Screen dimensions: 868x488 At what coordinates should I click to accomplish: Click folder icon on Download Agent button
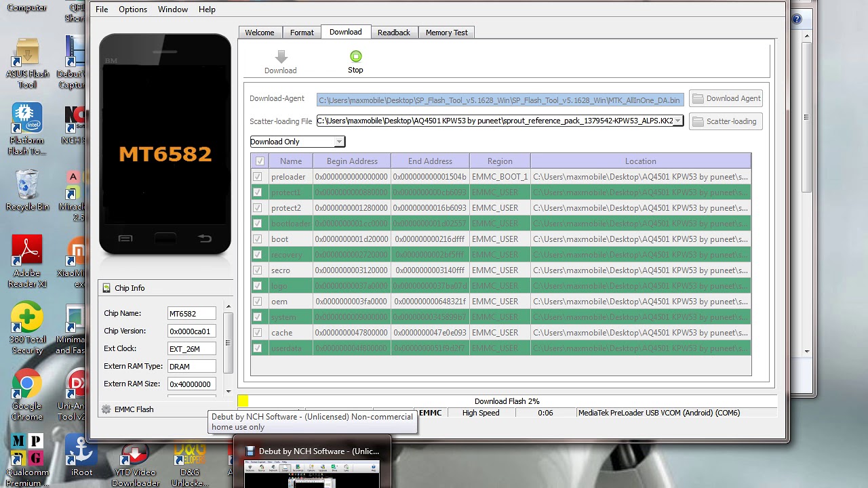click(x=698, y=99)
